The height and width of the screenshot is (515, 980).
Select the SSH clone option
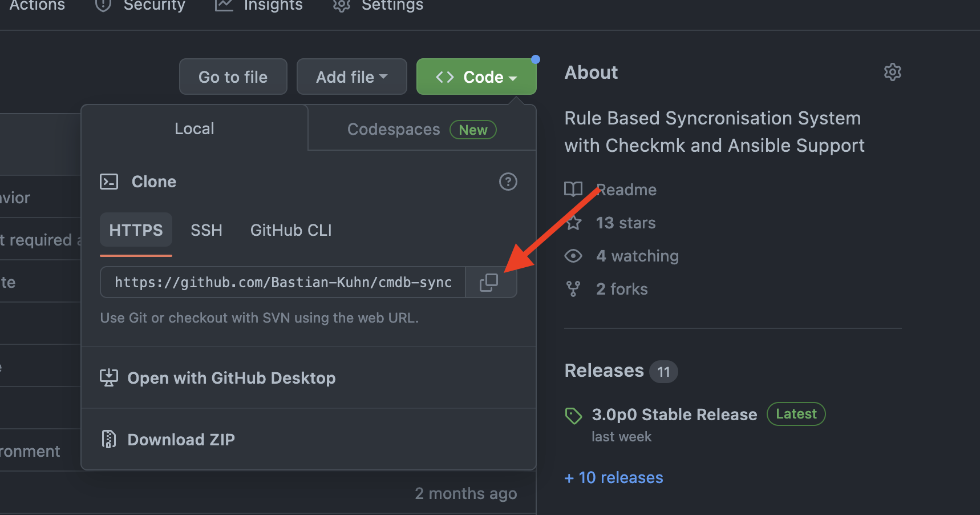(x=206, y=230)
